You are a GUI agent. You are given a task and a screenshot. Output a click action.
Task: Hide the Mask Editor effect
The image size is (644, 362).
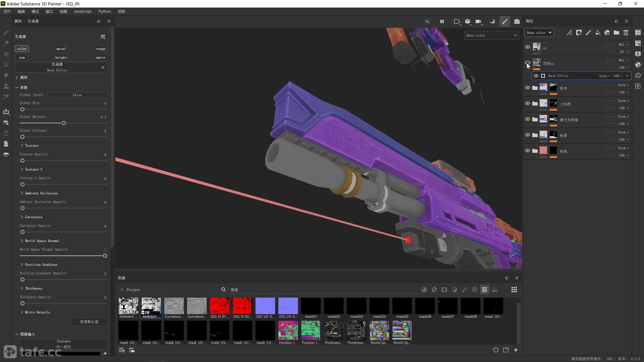click(x=536, y=76)
